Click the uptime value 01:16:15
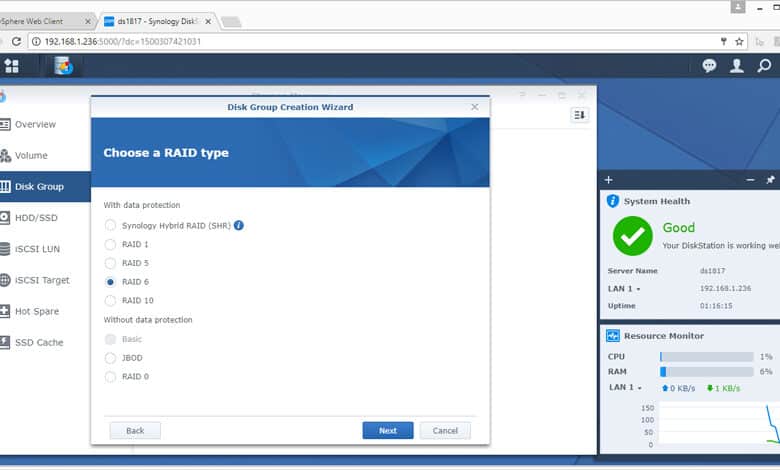Viewport: 780px width, 470px height. click(x=716, y=306)
